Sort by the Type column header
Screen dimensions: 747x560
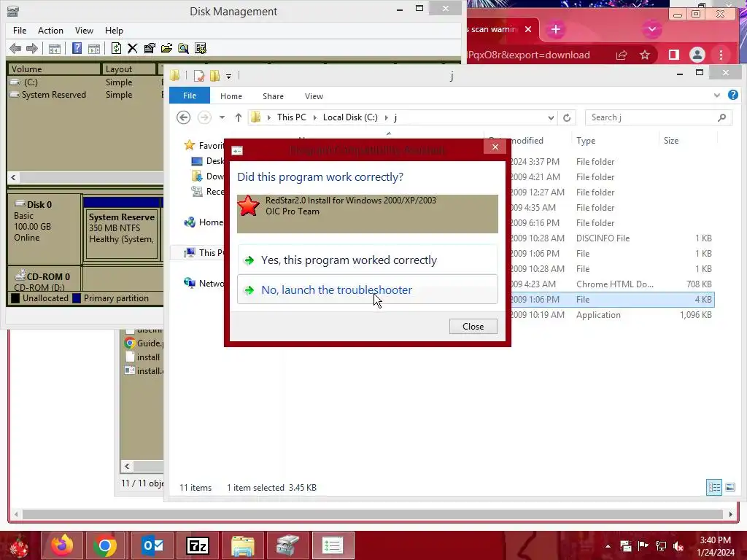(x=614, y=141)
